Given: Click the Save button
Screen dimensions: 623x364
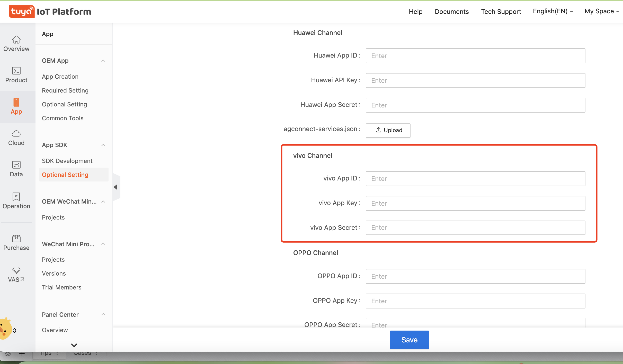Looking at the screenshot, I should (x=409, y=340).
